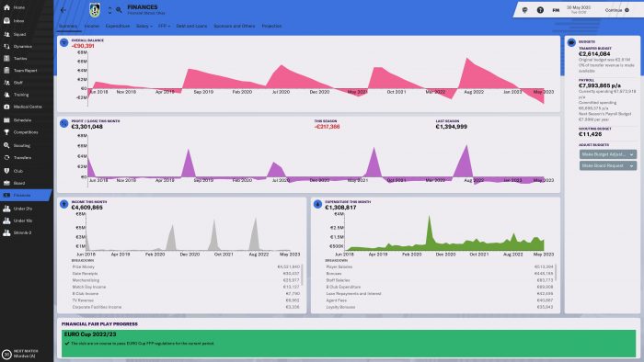Click the Merchandising breakdown row
The height and width of the screenshot is (362, 644).
[x=186, y=280]
